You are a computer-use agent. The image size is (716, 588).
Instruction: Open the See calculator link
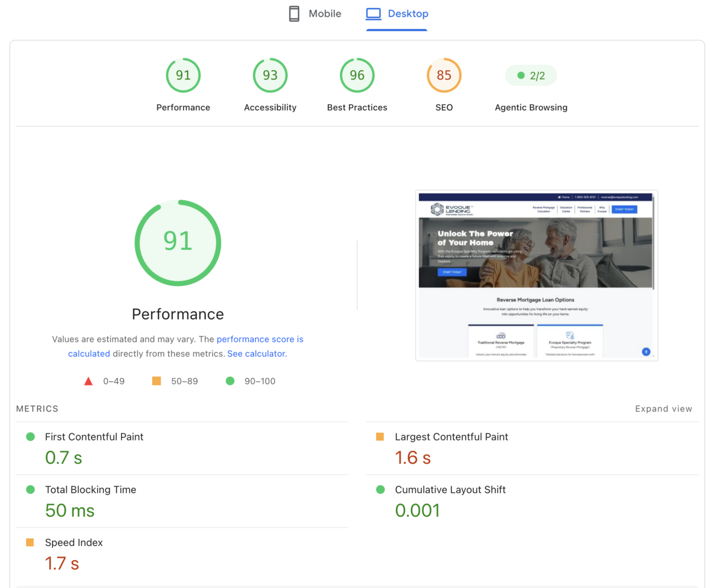pyautogui.click(x=257, y=353)
